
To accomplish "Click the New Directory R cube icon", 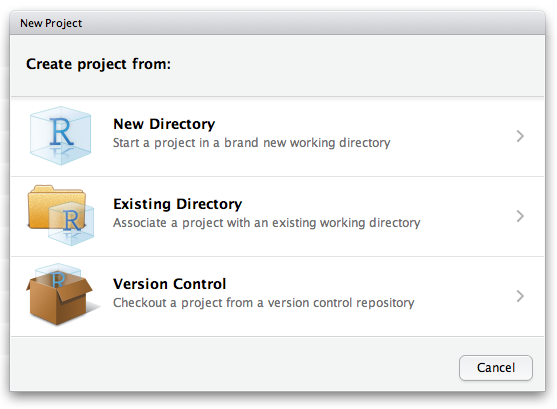I will 60,136.
